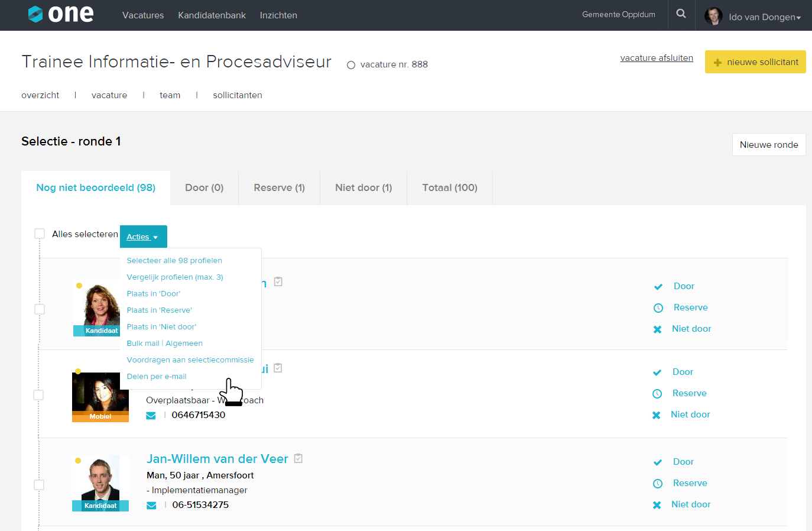Click the vacature afsluiten link
The image size is (812, 531).
pyautogui.click(x=656, y=58)
